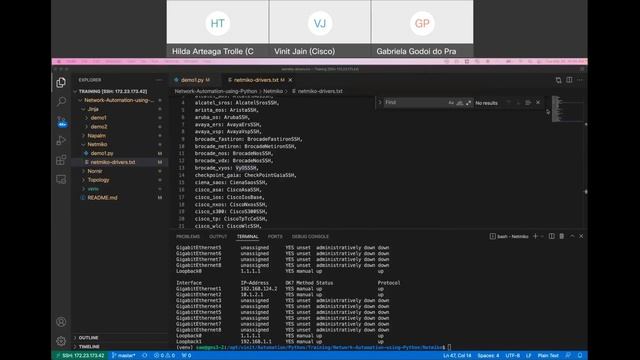Open the Remote Explorer view icon
The width and height of the screenshot is (640, 360).
61,179
